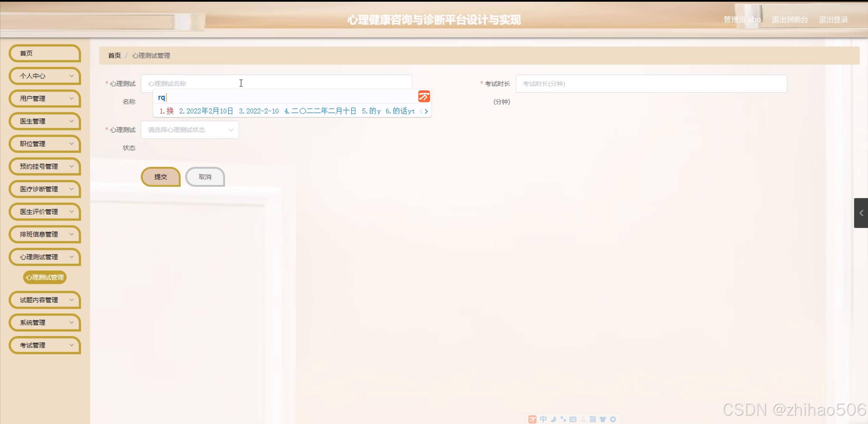This screenshot has height=424, width=868.
Task: Click the 退出登录 logout link
Action: point(833,20)
